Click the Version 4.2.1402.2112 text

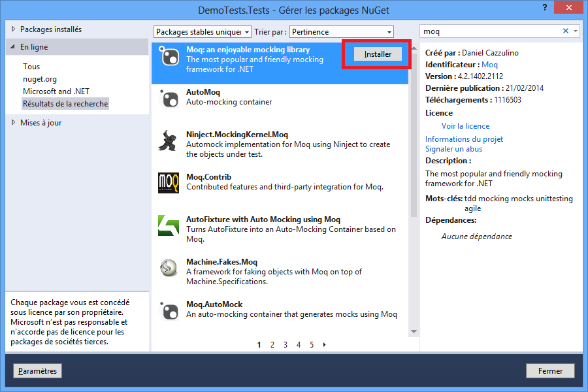click(464, 76)
